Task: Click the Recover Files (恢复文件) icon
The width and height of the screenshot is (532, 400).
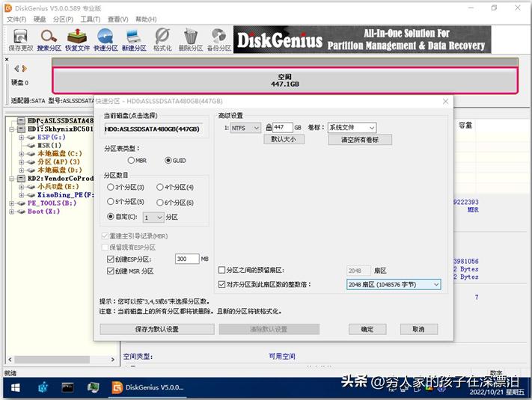Action: 77,40
